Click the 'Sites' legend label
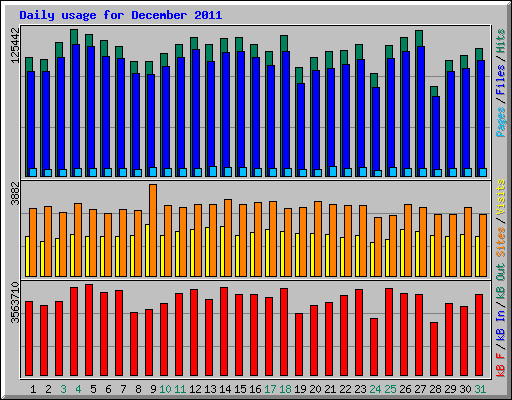 501,242
